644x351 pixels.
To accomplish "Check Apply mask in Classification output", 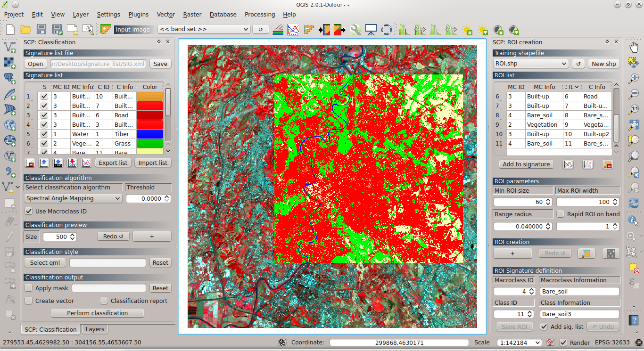I will pyautogui.click(x=29, y=288).
